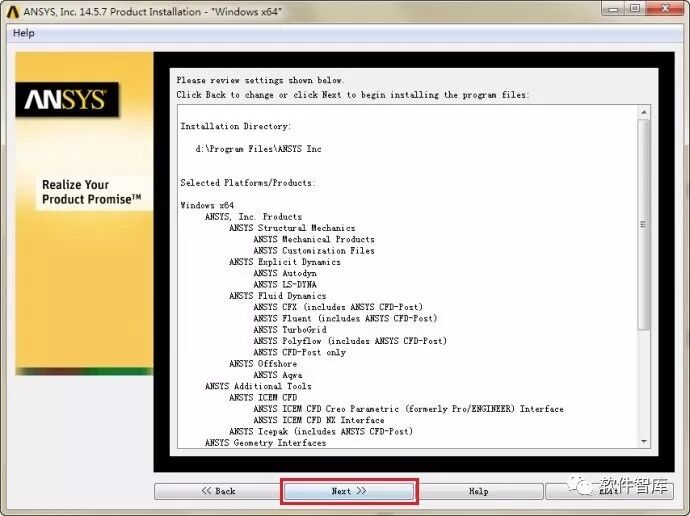Image resolution: width=690 pixels, height=516 pixels.
Task: Click the << Back button
Action: (218, 491)
